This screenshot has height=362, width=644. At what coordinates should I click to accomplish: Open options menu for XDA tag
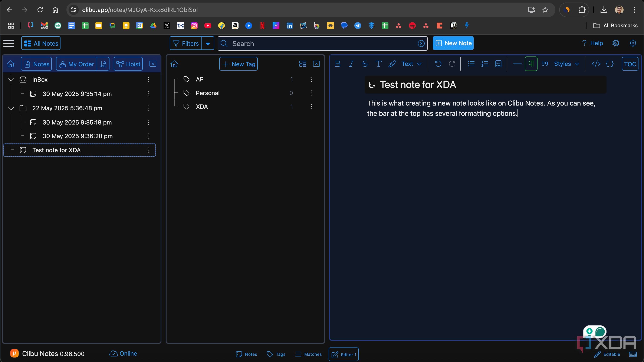tap(312, 107)
